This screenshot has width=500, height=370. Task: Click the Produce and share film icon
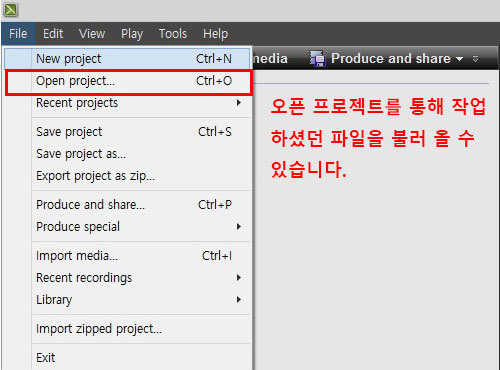coord(317,59)
